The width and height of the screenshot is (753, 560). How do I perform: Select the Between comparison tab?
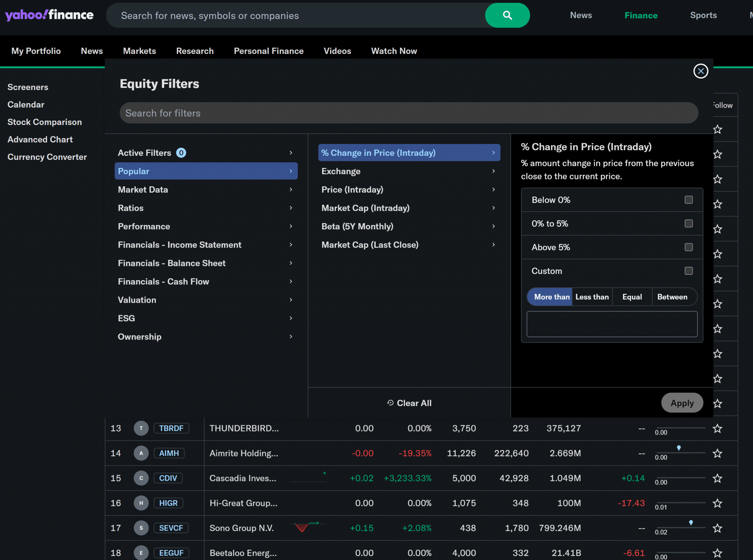click(672, 297)
